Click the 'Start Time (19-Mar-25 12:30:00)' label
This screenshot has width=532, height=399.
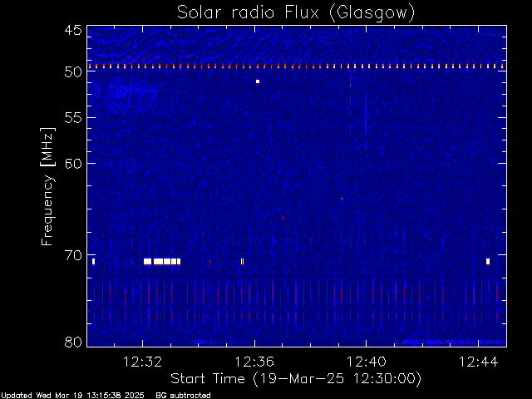[x=296, y=379]
